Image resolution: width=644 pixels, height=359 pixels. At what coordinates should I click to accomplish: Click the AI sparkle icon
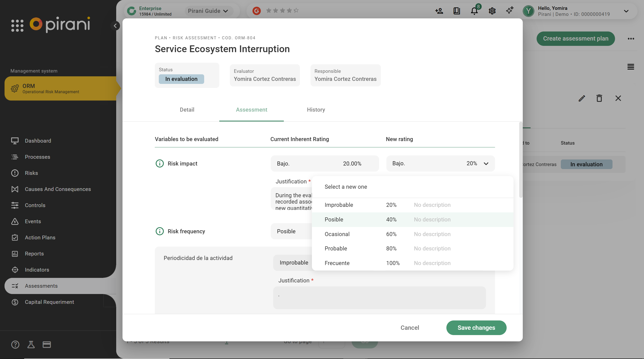coord(510,11)
